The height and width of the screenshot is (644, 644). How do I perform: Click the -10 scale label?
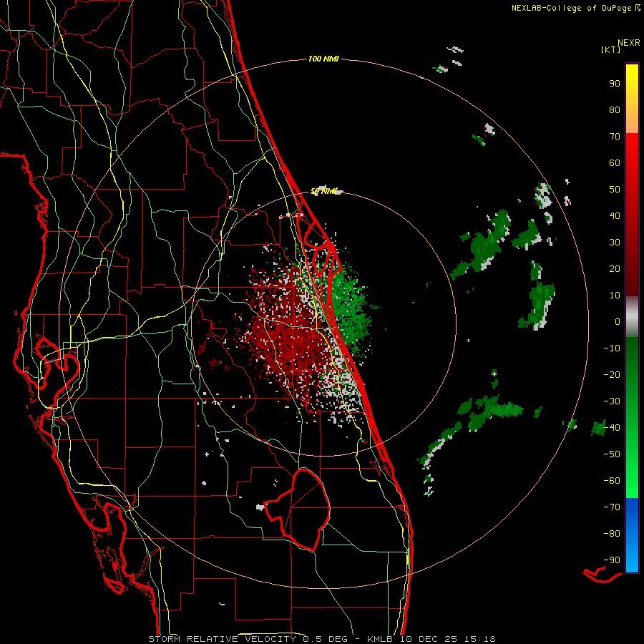click(612, 348)
